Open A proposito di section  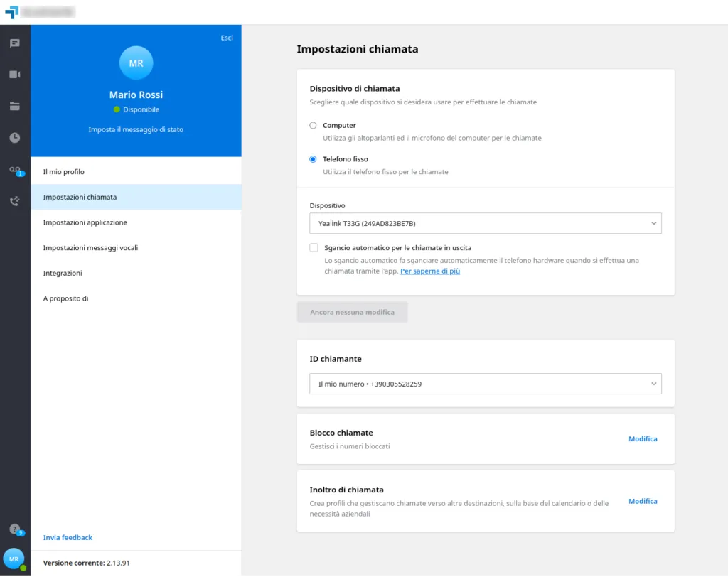coord(136,298)
